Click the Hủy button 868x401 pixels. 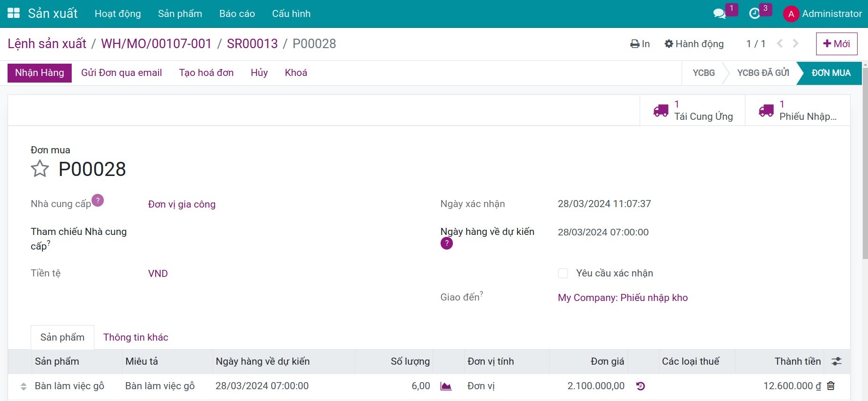pos(259,73)
